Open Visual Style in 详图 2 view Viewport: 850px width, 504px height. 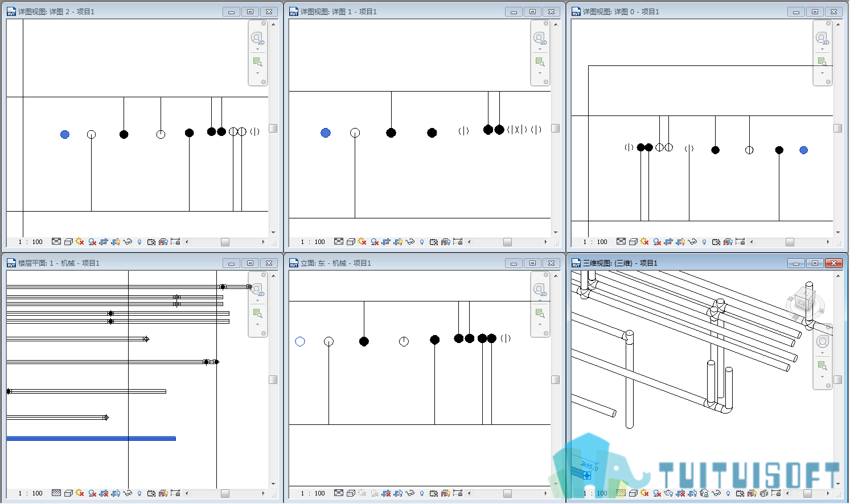click(68, 242)
